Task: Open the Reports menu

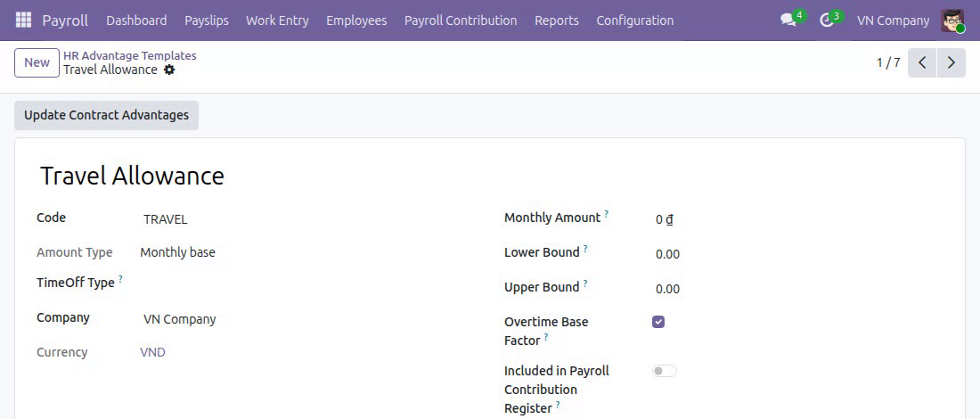Action: coord(557,21)
